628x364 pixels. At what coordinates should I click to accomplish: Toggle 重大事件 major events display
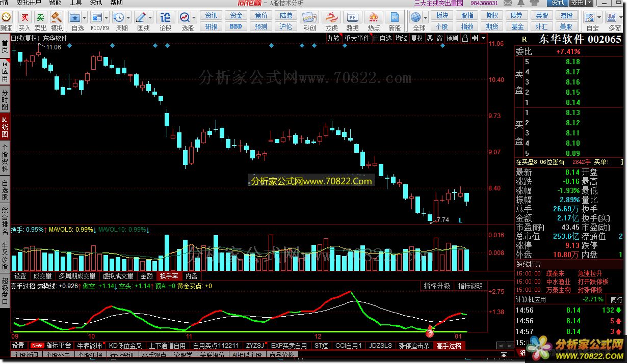[x=357, y=38]
